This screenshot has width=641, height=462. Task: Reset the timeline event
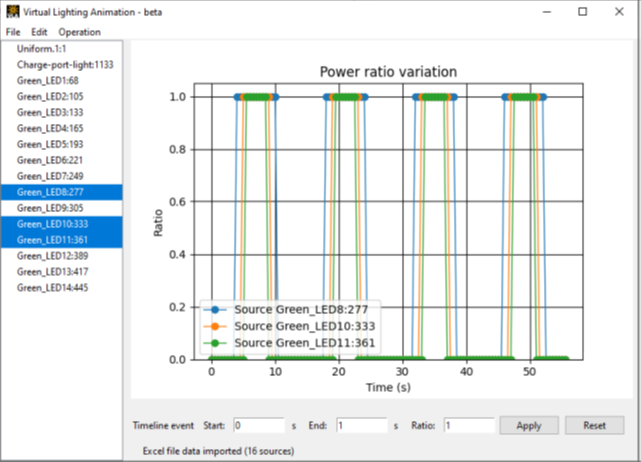click(x=595, y=426)
